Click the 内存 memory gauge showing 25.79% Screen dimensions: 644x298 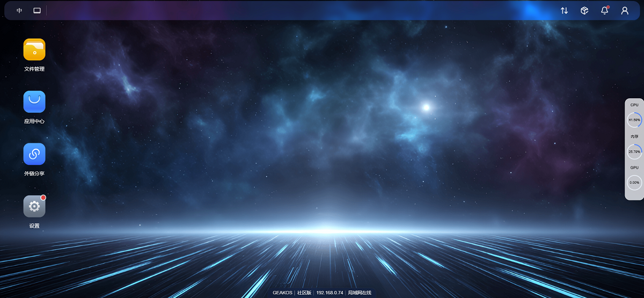634,151
